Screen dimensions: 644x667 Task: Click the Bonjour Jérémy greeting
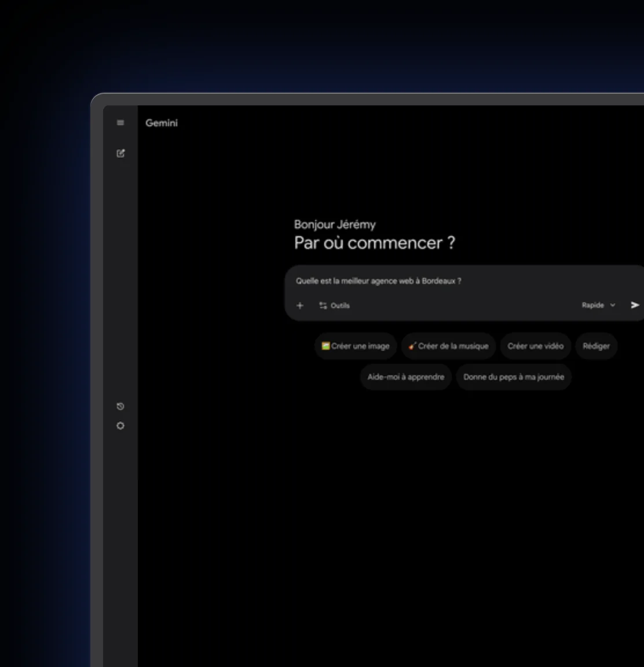(335, 225)
